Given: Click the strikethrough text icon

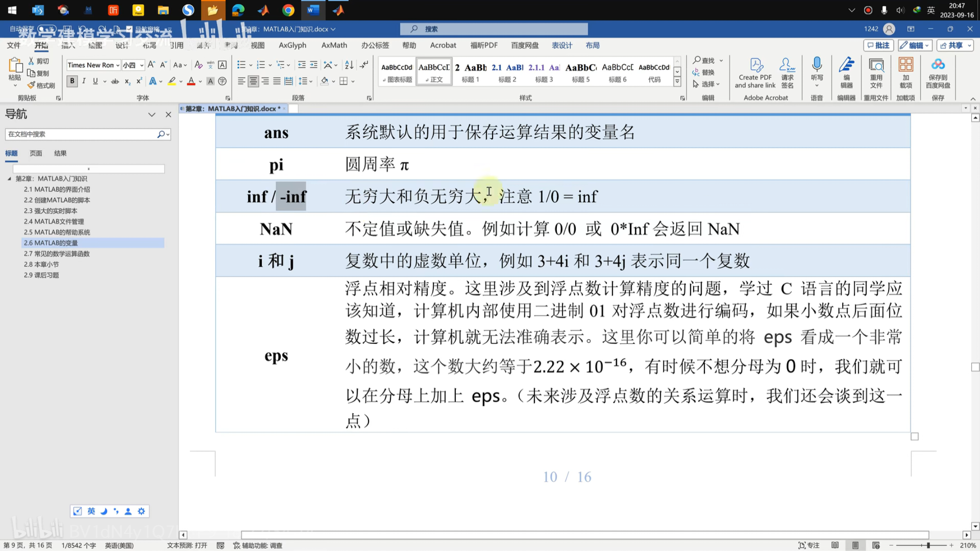Looking at the screenshot, I should click(x=115, y=81).
